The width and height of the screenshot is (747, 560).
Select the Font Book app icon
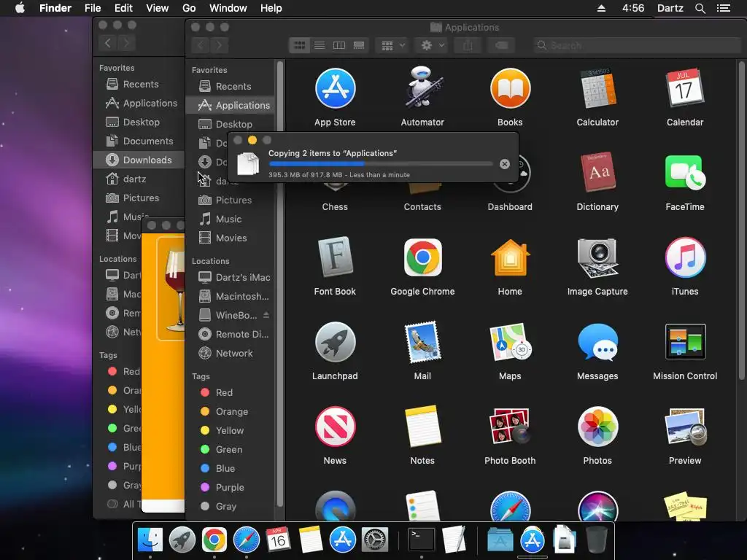point(335,257)
